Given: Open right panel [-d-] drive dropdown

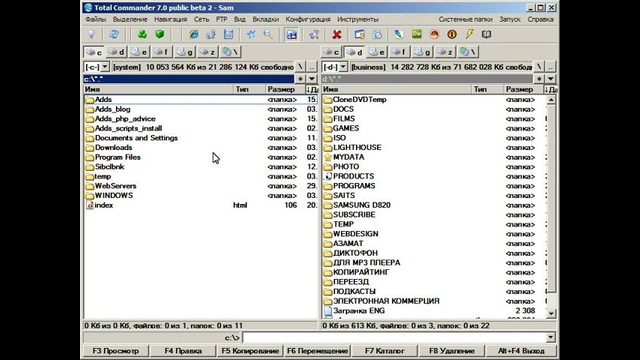Looking at the screenshot, I should click(343, 67).
